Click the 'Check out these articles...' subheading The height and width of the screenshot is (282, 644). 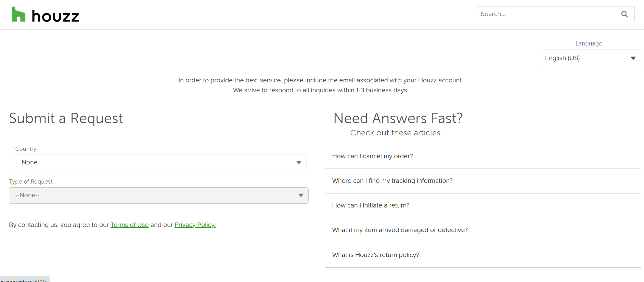398,133
